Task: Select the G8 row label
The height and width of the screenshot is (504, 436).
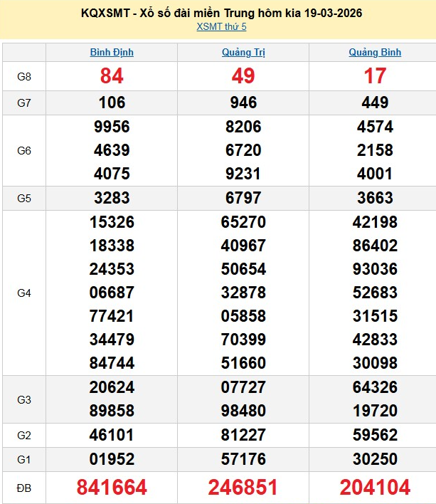Action: tap(23, 76)
